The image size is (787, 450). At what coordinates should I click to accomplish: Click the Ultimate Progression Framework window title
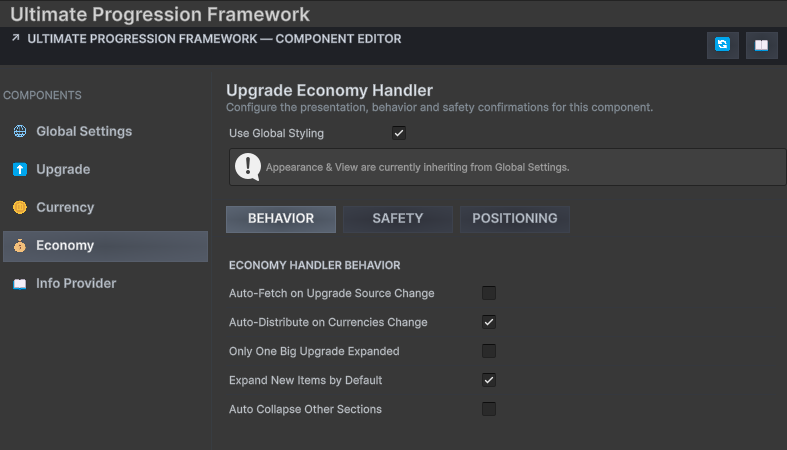160,15
